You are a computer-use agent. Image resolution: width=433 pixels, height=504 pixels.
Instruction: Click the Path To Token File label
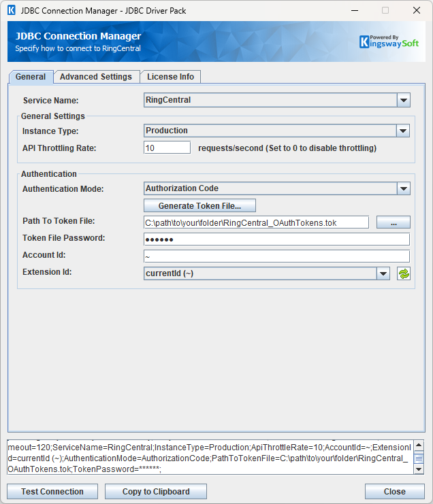click(x=59, y=221)
